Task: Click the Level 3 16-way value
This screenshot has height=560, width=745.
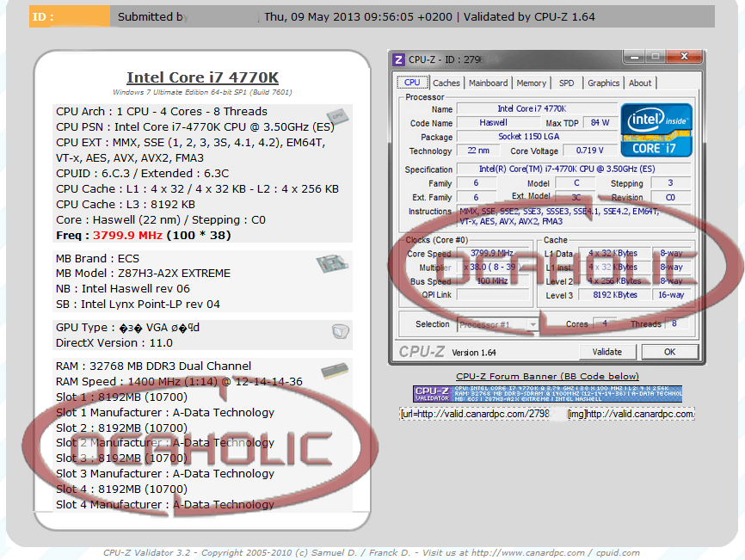Action: point(671,294)
